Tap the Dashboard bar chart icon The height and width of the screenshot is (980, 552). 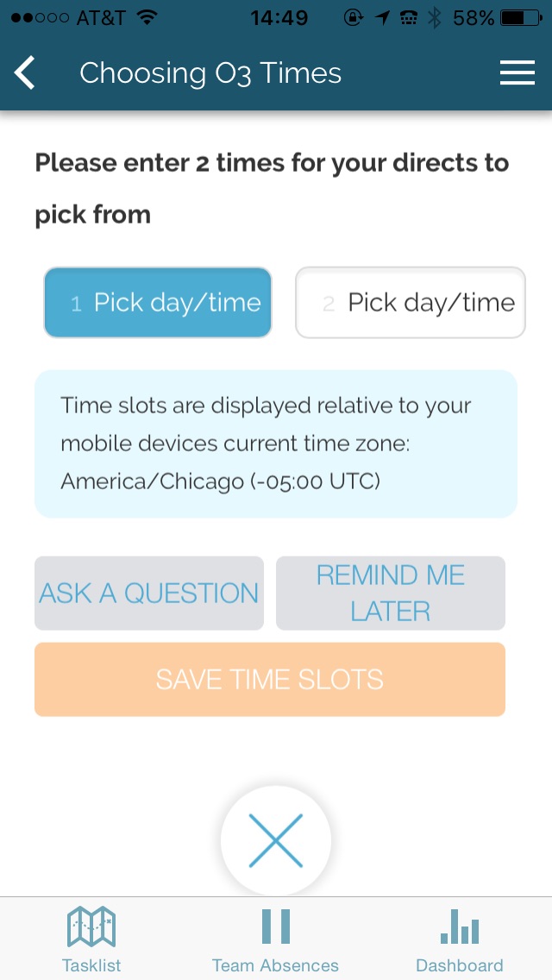[459, 927]
